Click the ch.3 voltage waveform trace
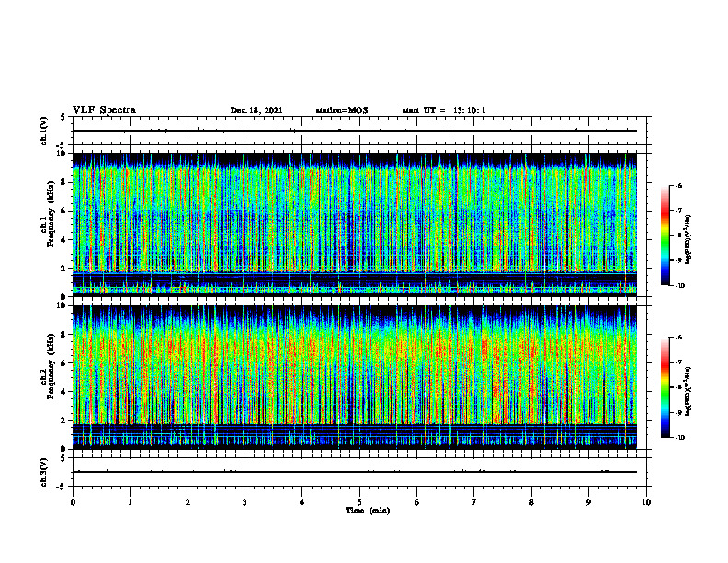Screen dimensions: 728x563 click(x=355, y=472)
